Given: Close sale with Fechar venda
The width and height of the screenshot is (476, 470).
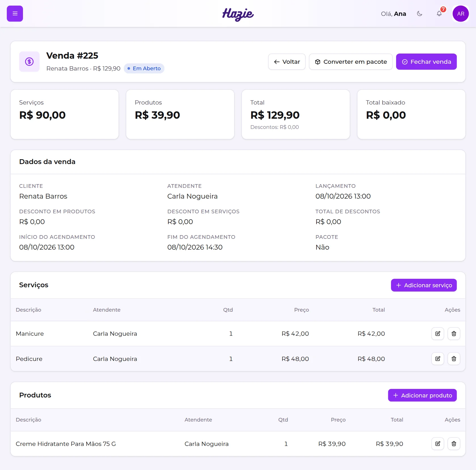Looking at the screenshot, I should click(426, 62).
